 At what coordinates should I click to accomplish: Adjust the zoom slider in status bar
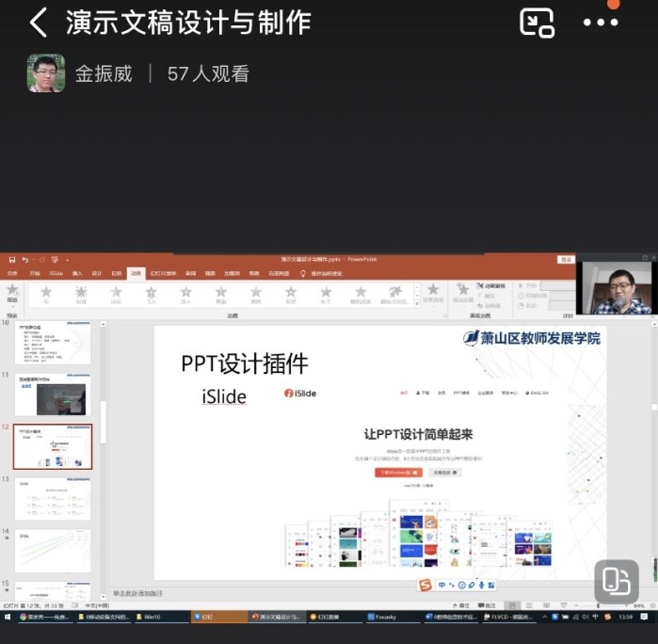[600, 605]
